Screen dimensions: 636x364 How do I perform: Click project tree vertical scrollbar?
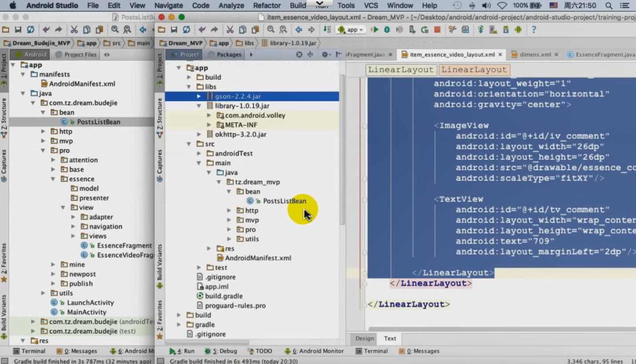pyautogui.click(x=342, y=150)
